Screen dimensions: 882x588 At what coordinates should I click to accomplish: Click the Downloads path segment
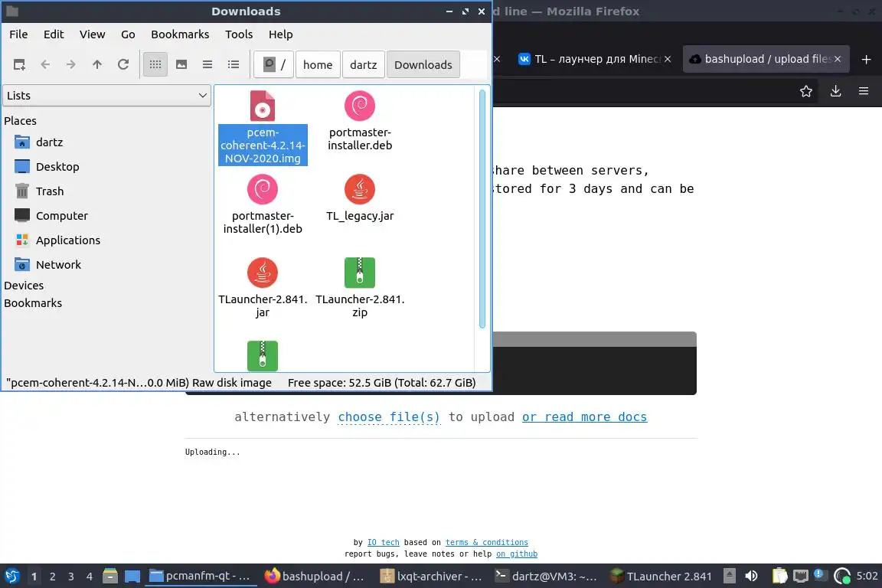coord(423,65)
